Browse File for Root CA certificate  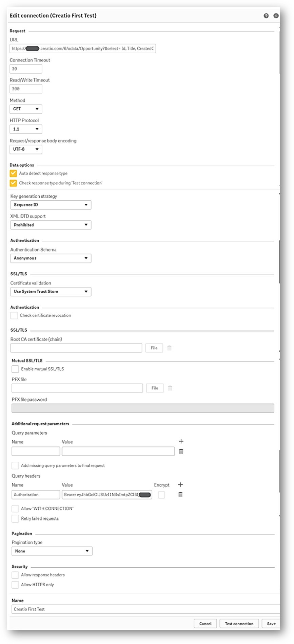(154, 348)
